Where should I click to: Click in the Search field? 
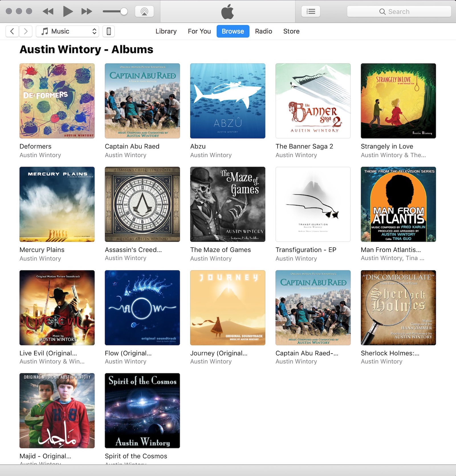tap(399, 11)
